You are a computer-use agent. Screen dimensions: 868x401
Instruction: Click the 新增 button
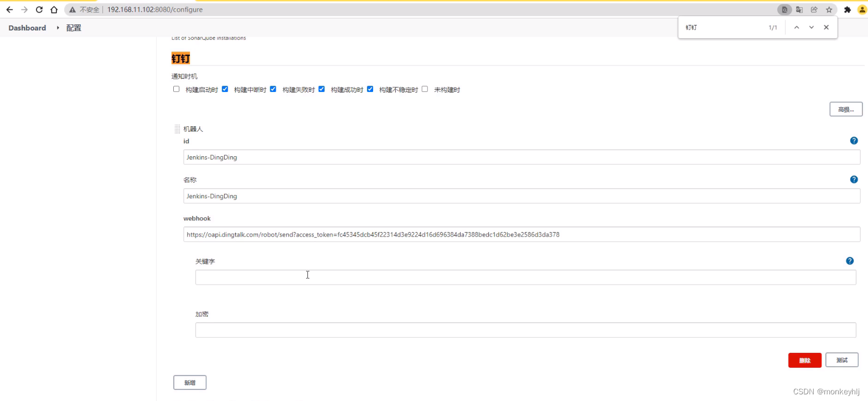click(190, 383)
